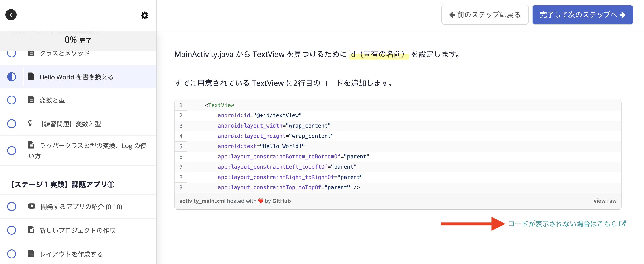Toggle completion circle for レイアウトを作成する
This screenshot has width=644, height=264.
pos(11,254)
